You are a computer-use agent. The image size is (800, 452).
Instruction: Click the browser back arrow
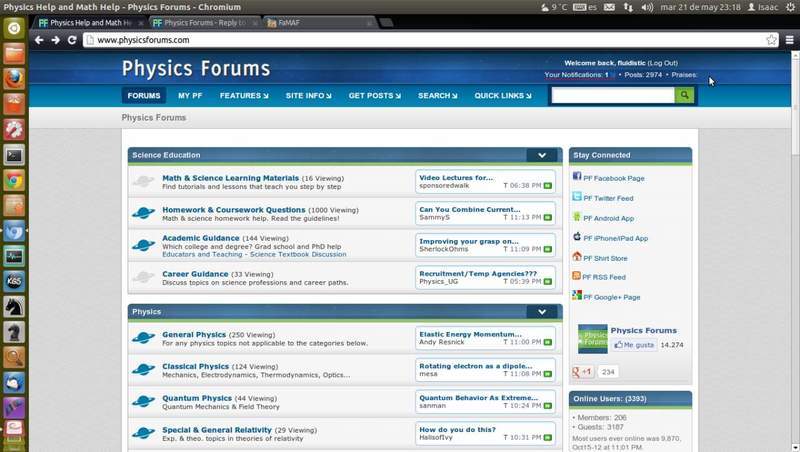click(x=39, y=40)
